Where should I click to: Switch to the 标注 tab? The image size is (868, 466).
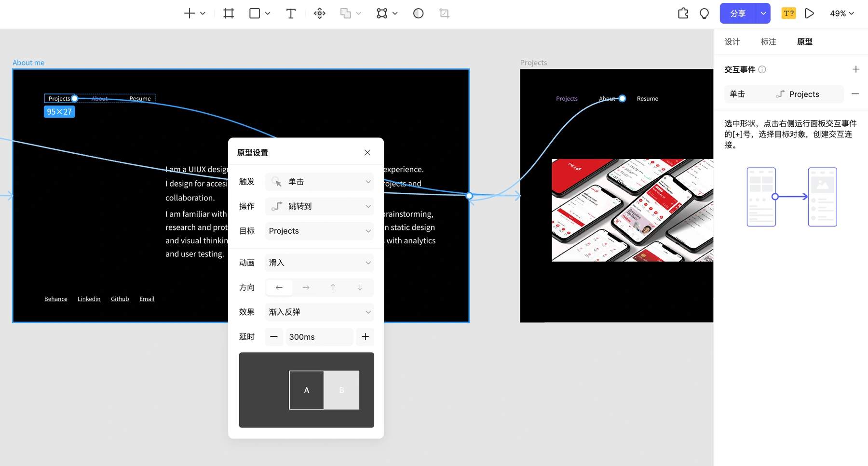[769, 42]
